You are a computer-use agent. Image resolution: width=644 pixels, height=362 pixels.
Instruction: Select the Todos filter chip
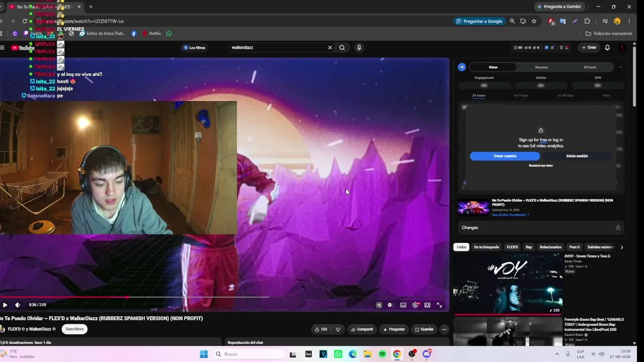pyautogui.click(x=461, y=247)
